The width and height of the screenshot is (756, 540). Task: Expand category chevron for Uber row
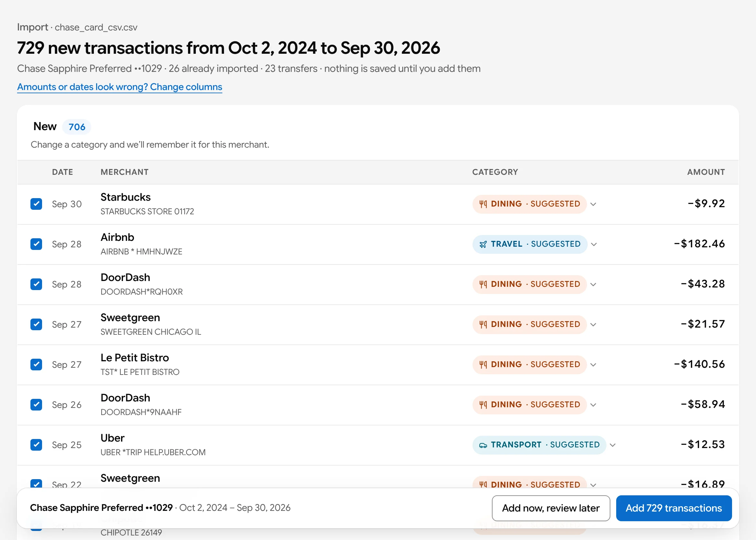[x=613, y=445]
